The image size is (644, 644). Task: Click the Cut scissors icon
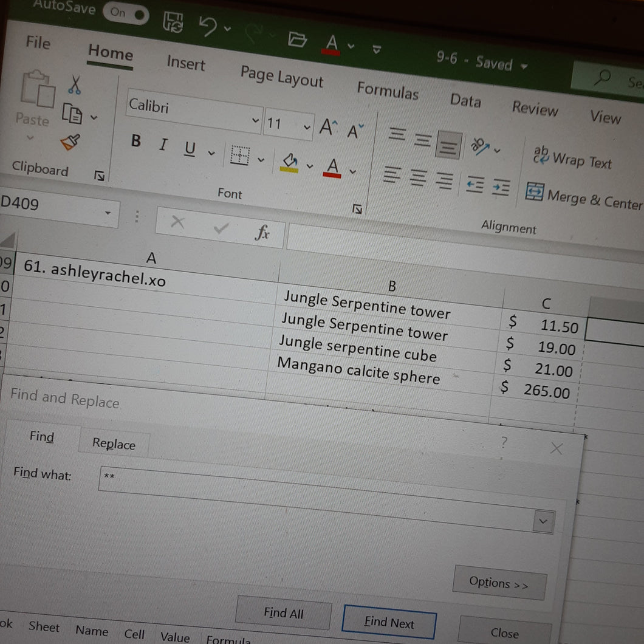(x=74, y=84)
